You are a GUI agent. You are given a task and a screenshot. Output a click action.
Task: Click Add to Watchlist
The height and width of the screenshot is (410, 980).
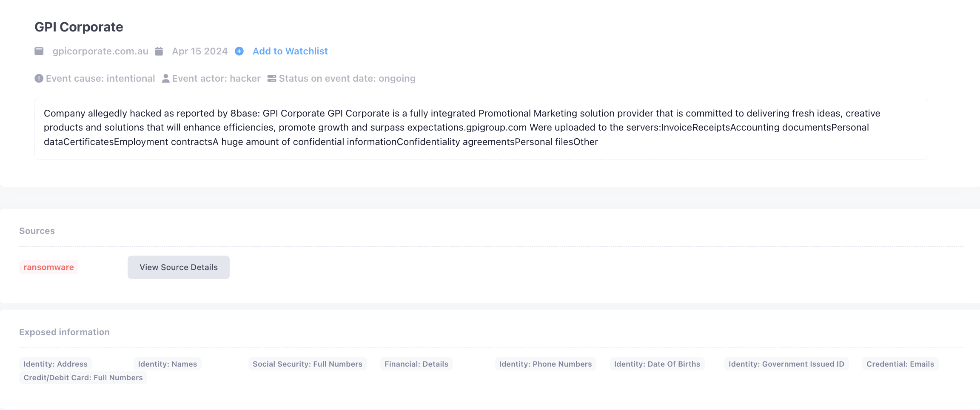point(290,51)
